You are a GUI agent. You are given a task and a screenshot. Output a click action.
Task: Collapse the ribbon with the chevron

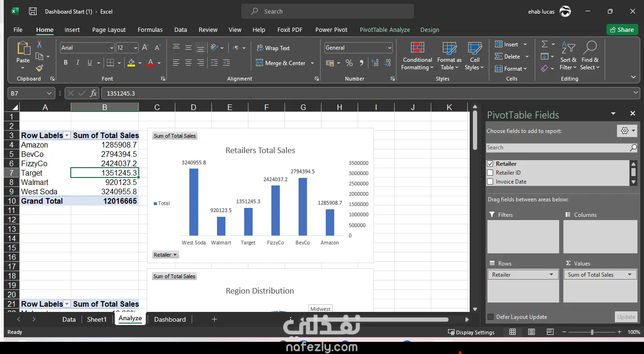coord(633,77)
